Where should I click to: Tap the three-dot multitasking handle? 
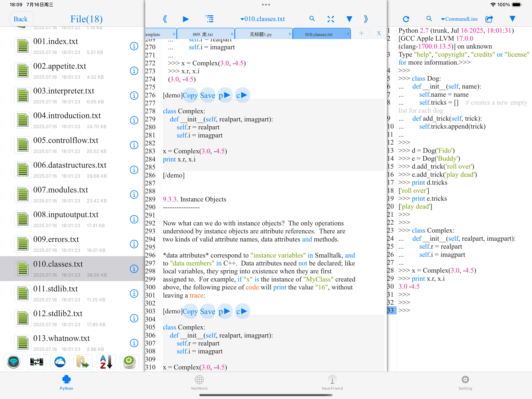[x=266, y=5]
